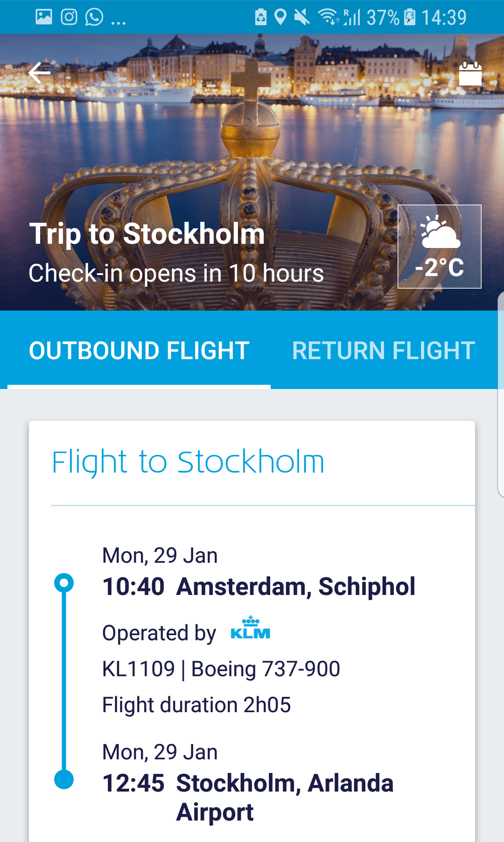
Task: Open the WhatsApp notification icon
Action: coord(94,17)
